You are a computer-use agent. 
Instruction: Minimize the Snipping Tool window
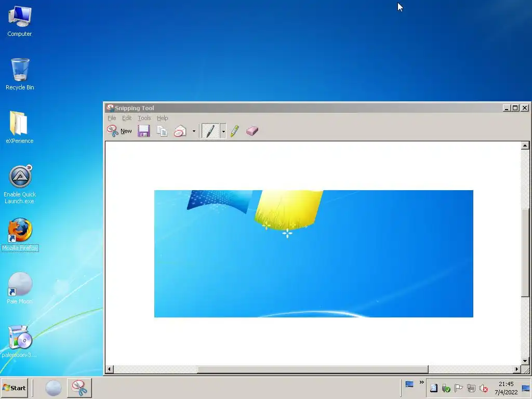pyautogui.click(x=507, y=108)
